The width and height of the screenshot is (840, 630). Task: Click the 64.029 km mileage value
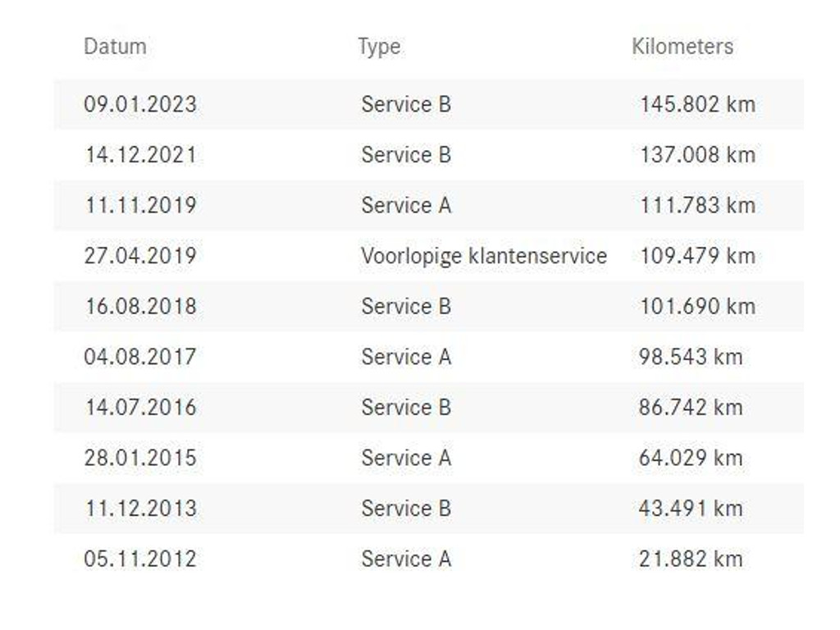tap(691, 458)
